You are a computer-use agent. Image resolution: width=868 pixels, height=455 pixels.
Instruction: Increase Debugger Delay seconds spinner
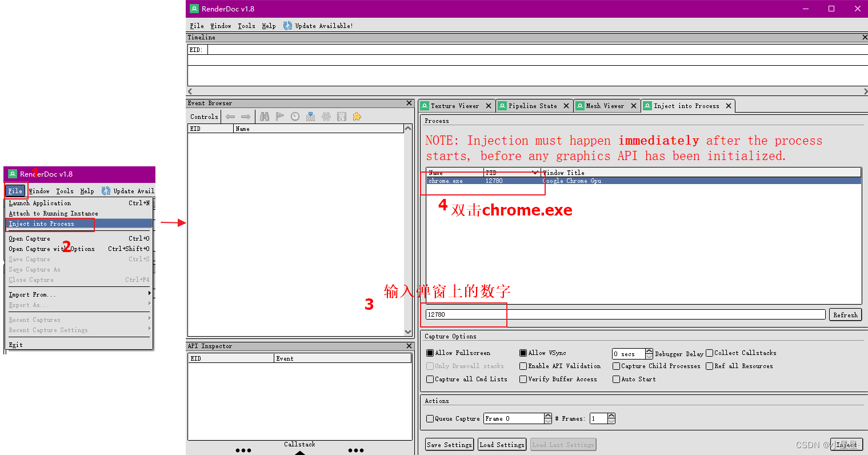649,351
